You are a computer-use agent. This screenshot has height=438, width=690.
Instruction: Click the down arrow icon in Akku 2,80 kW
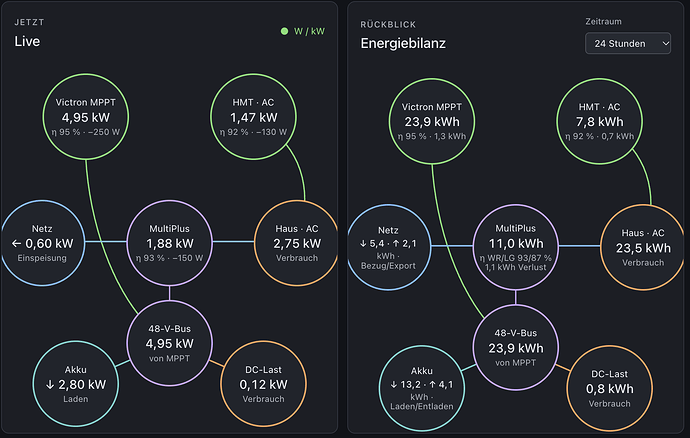50,385
